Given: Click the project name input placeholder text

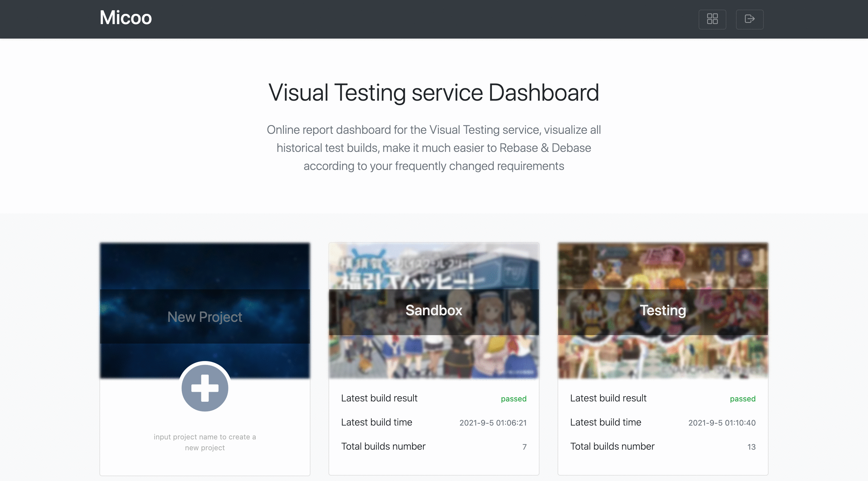Looking at the screenshot, I should 205,442.
